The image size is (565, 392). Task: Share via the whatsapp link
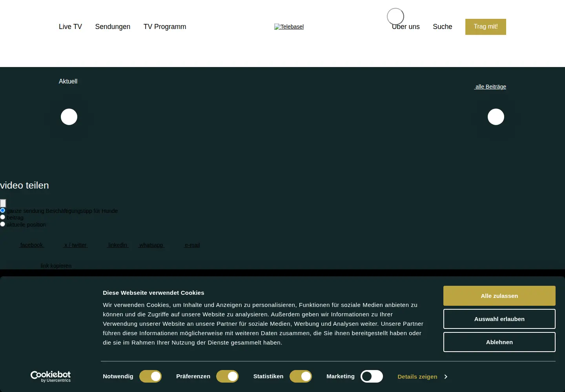151,245
